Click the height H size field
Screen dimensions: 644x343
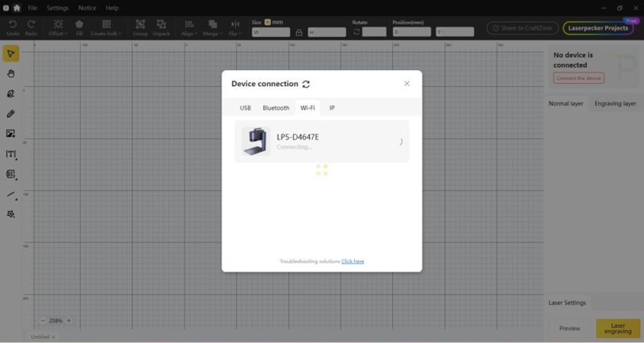(x=327, y=32)
